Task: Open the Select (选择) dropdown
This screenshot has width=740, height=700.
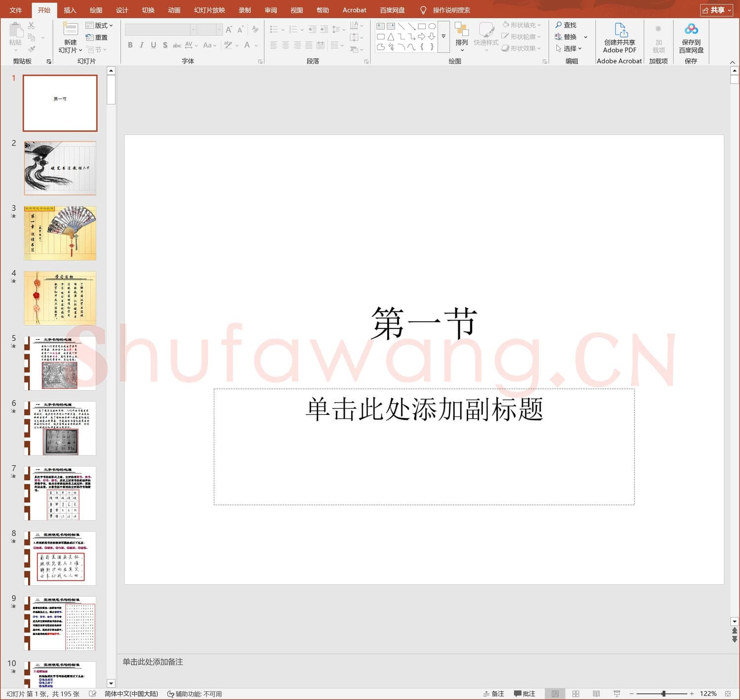Action: click(569, 48)
